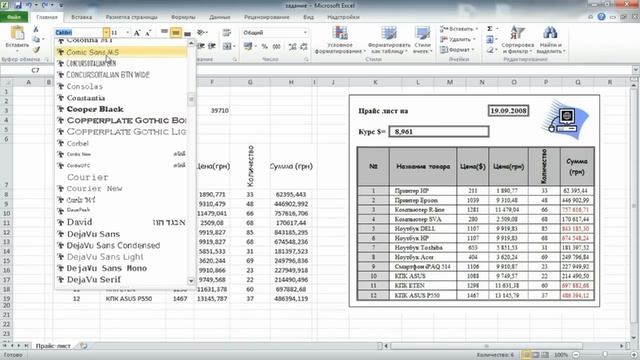Click the AutoSum sigma icon

pyautogui.click(x=490, y=29)
